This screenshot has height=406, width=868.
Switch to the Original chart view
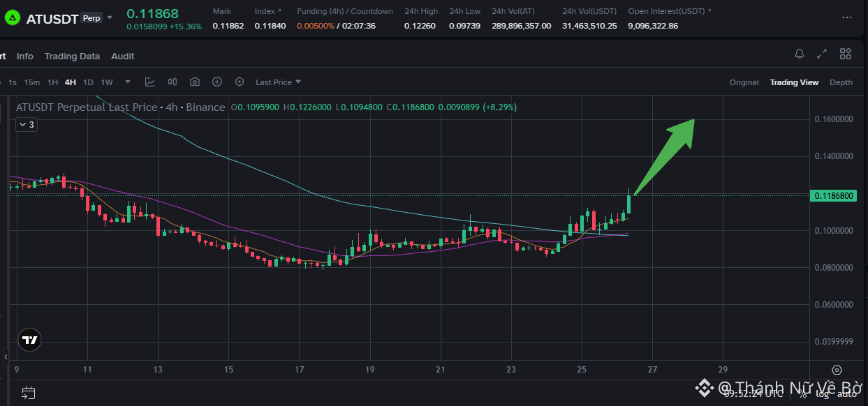pos(744,82)
